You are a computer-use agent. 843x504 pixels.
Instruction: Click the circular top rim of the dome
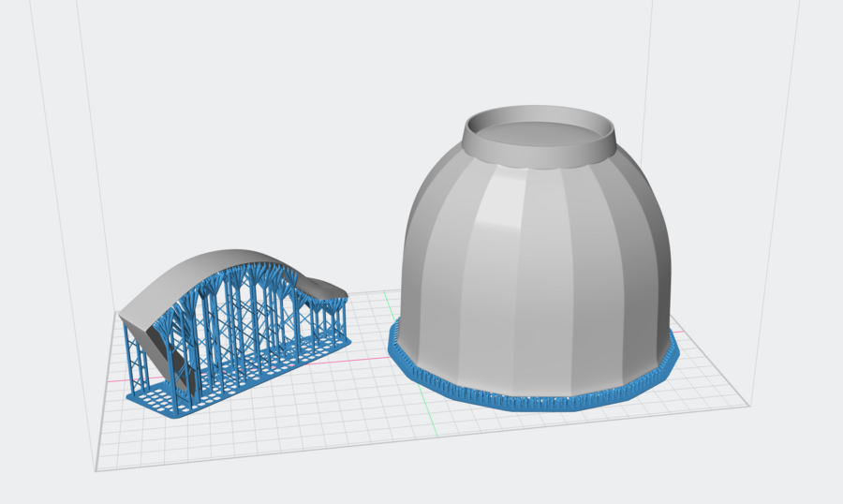(x=539, y=135)
